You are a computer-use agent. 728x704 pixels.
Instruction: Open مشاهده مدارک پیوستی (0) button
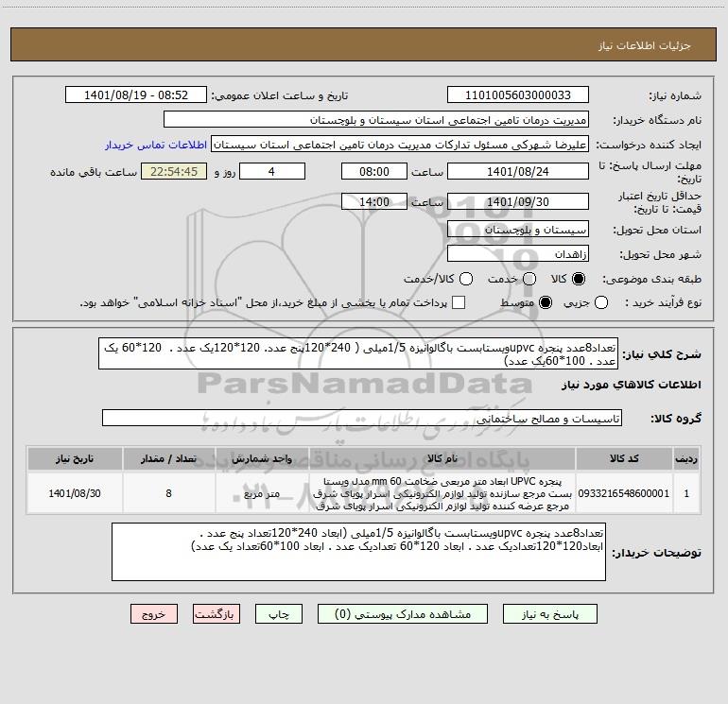402,614
